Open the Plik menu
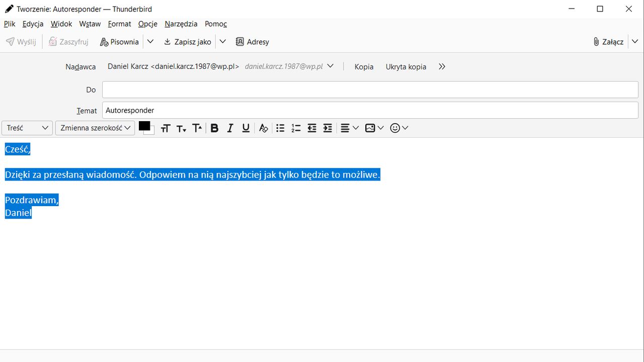This screenshot has height=362, width=644. [10, 24]
